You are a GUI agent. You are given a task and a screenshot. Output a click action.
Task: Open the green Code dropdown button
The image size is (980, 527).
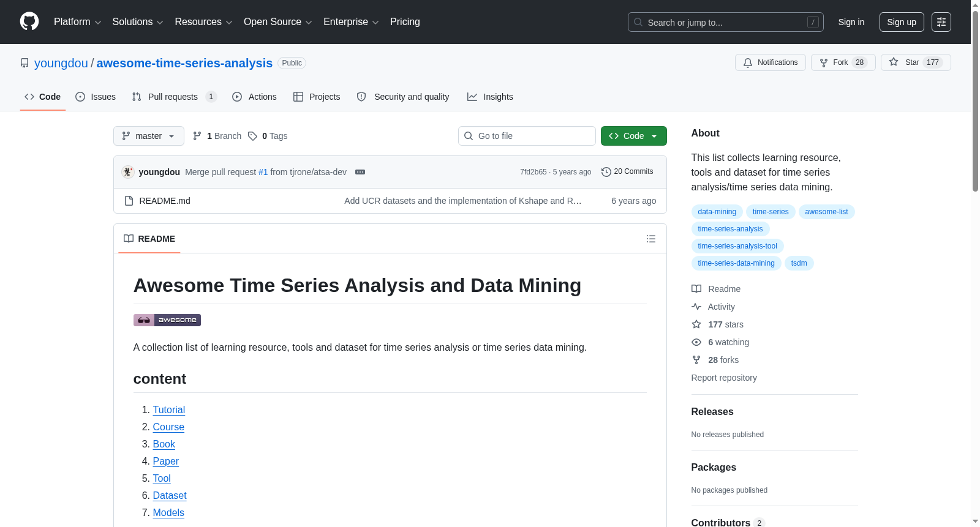tap(634, 136)
